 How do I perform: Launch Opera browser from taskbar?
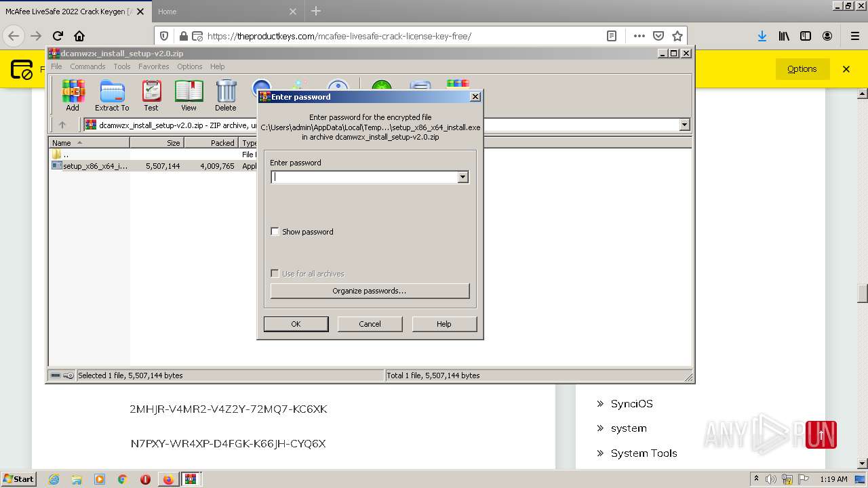tap(145, 479)
